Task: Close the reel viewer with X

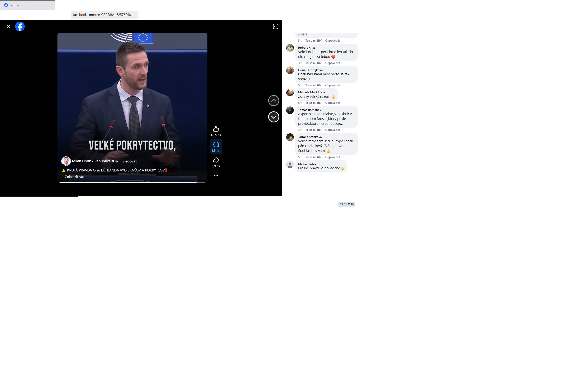Action: tap(9, 26)
